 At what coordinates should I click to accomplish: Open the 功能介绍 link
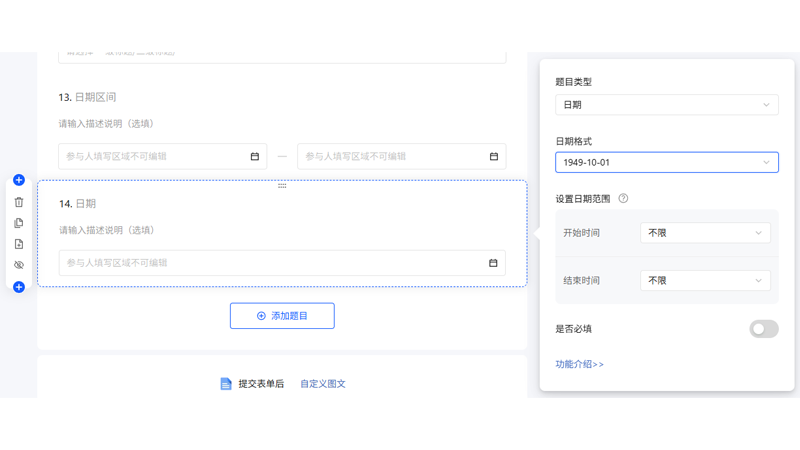point(579,365)
